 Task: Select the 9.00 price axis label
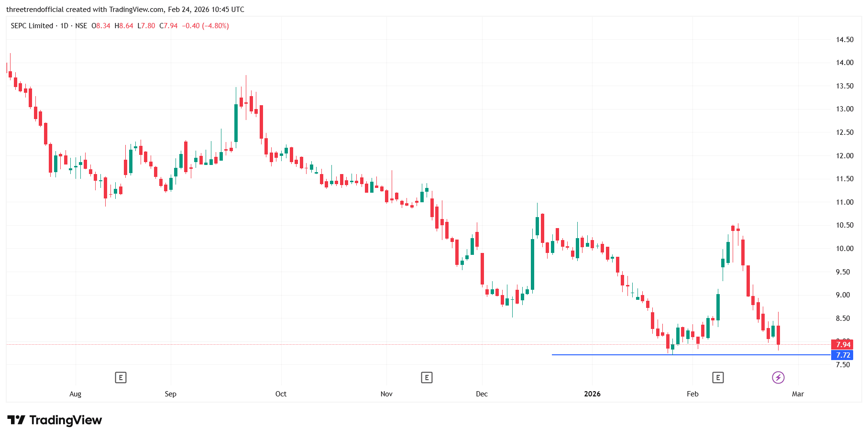click(843, 295)
